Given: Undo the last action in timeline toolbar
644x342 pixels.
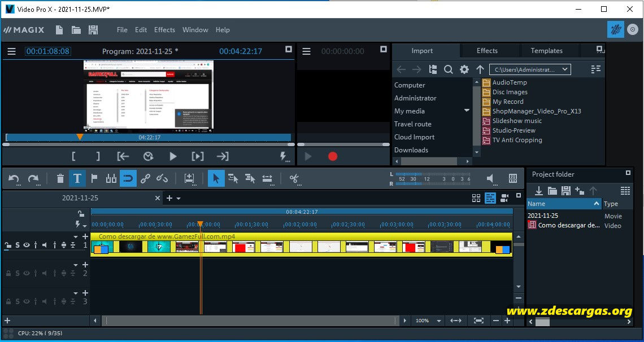Looking at the screenshot, I should click(14, 179).
